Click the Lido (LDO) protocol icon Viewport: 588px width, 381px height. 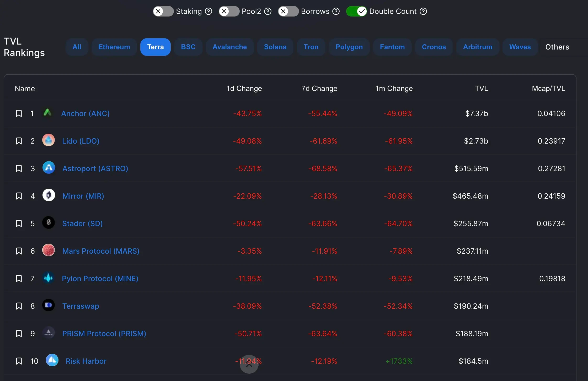48,140
